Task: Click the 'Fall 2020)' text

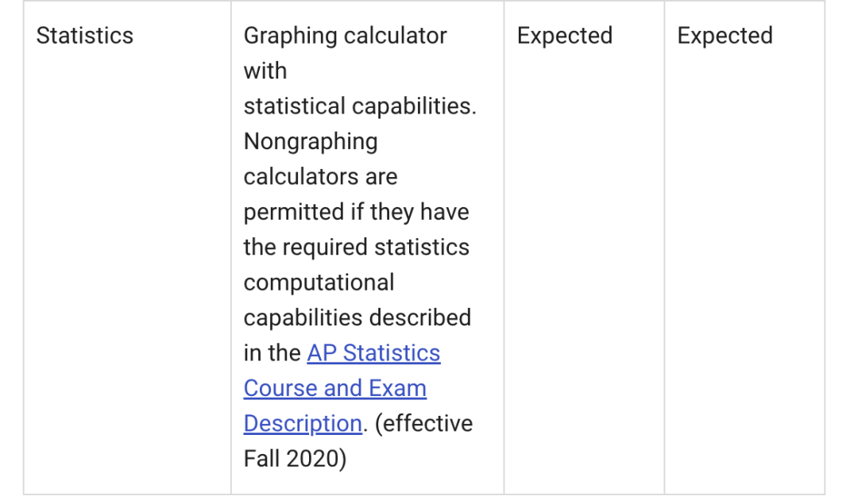Action: coord(295,459)
